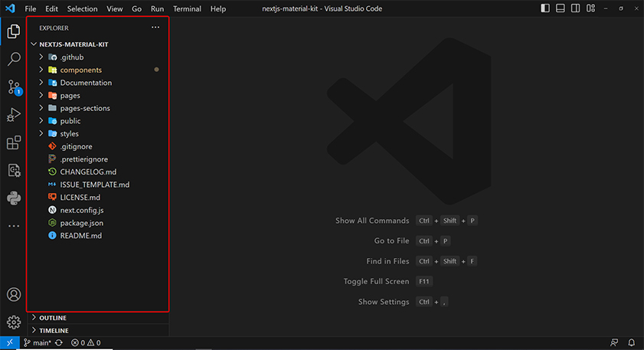Click the Show Settings shortcut hint
This screenshot has width=644, height=350.
(x=403, y=302)
